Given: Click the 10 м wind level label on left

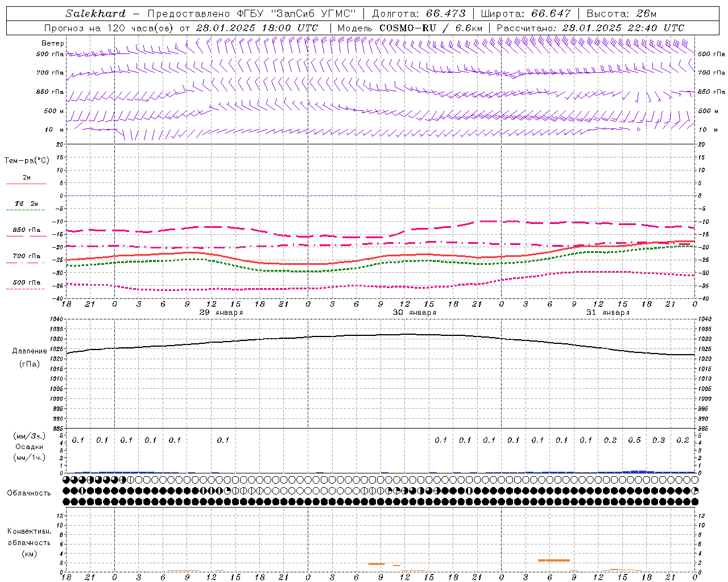Looking at the screenshot, I should [54, 130].
